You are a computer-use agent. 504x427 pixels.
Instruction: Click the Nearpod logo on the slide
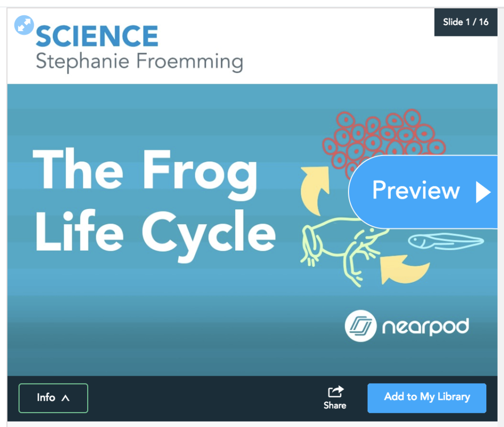(x=407, y=325)
